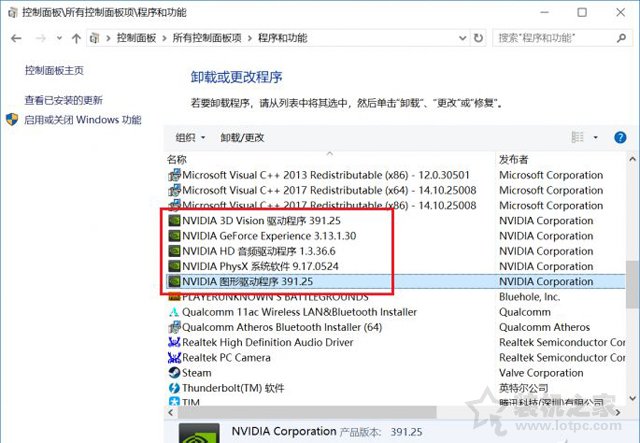640x443 pixels.
Task: Click publisher Valve Corporation cell
Action: pos(541,373)
